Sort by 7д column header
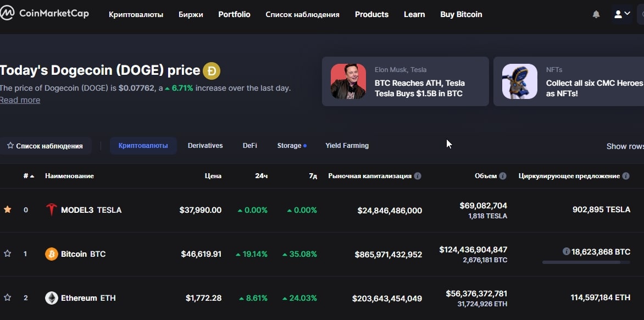The width and height of the screenshot is (644, 320). pos(313,176)
